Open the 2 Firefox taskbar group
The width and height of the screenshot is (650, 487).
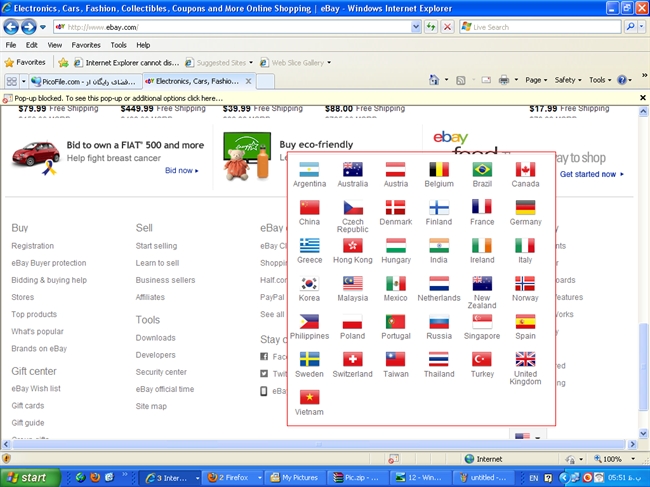click(233, 477)
